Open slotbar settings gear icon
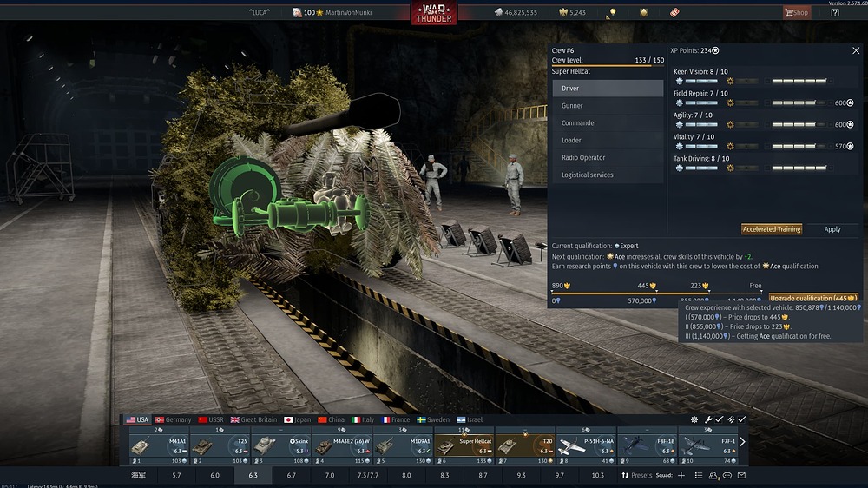The image size is (868, 488). click(x=694, y=419)
